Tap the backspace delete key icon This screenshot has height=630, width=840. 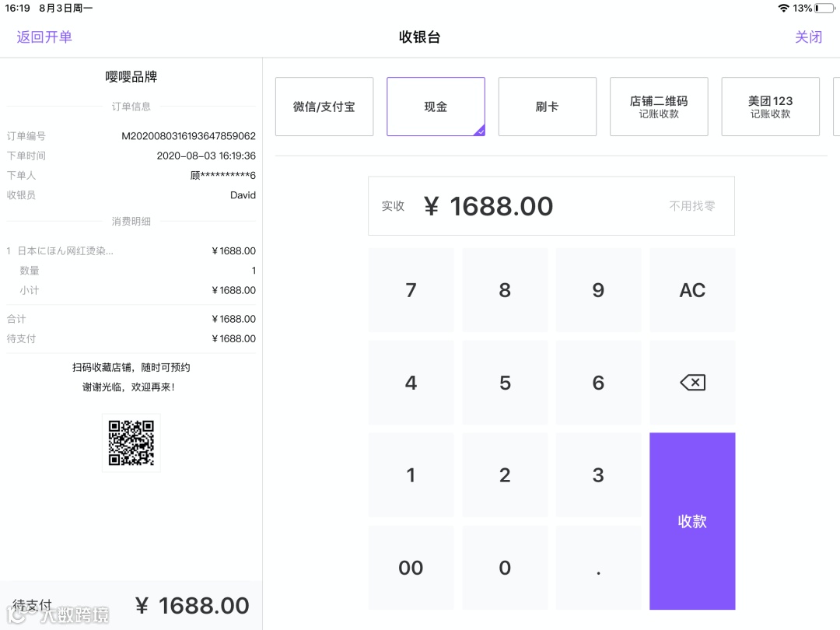pos(692,383)
